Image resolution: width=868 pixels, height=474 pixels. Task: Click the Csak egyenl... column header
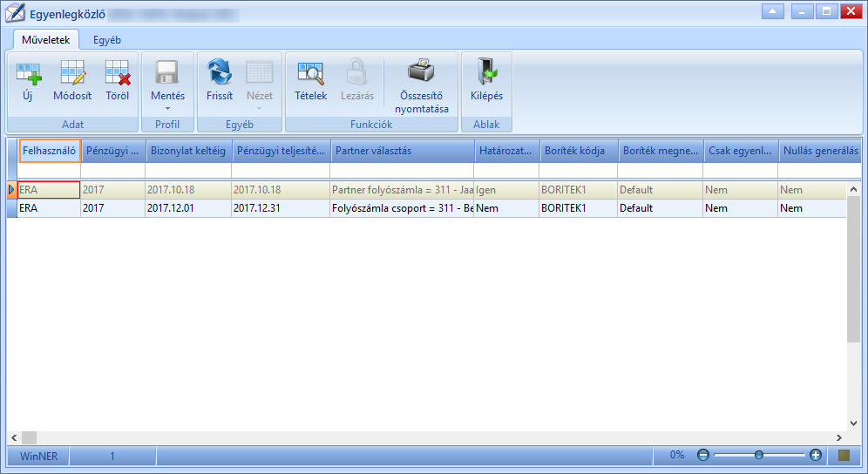pyautogui.click(x=740, y=151)
